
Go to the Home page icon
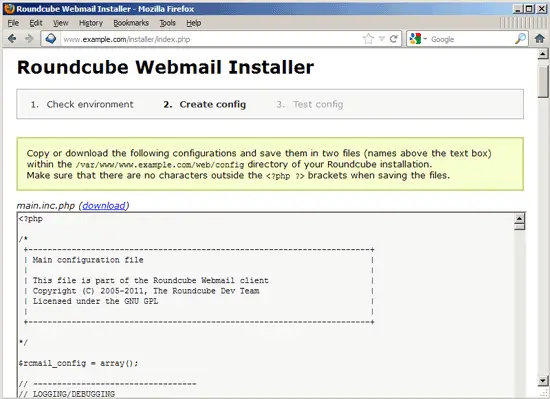click(539, 39)
